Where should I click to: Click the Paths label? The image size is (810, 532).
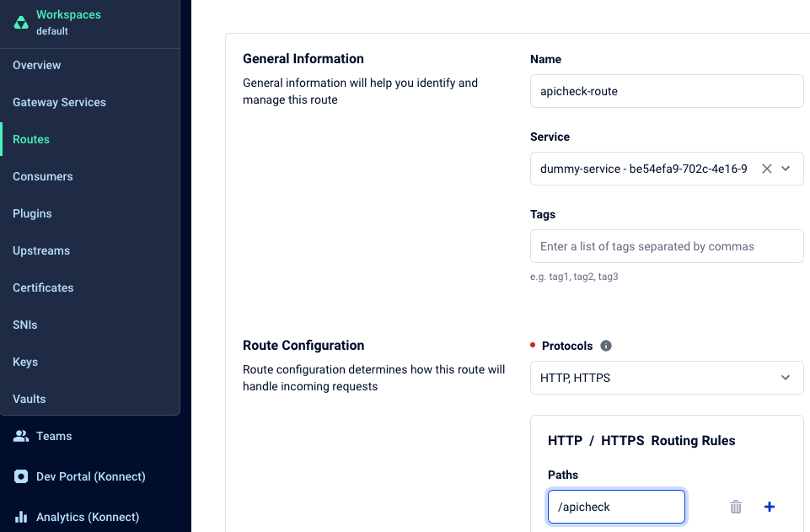pos(562,475)
